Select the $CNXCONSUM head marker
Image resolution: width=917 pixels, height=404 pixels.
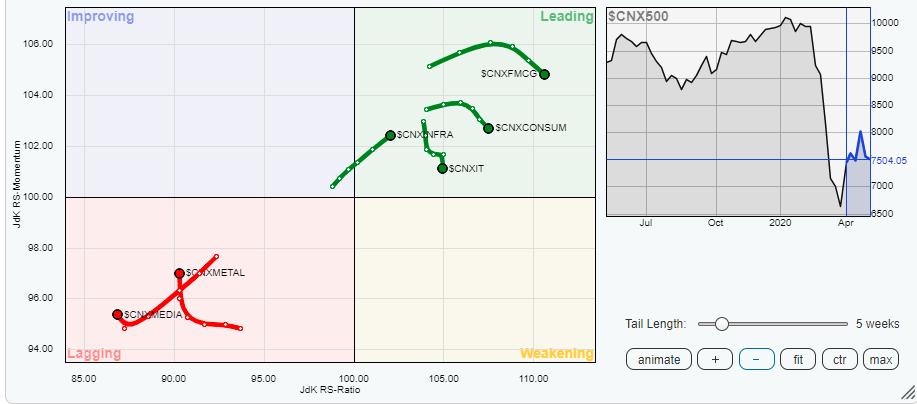point(488,128)
